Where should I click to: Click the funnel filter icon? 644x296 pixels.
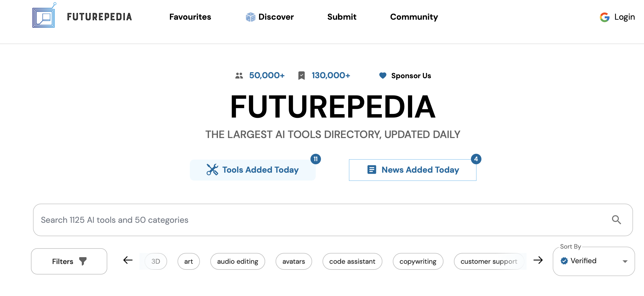coord(83,261)
